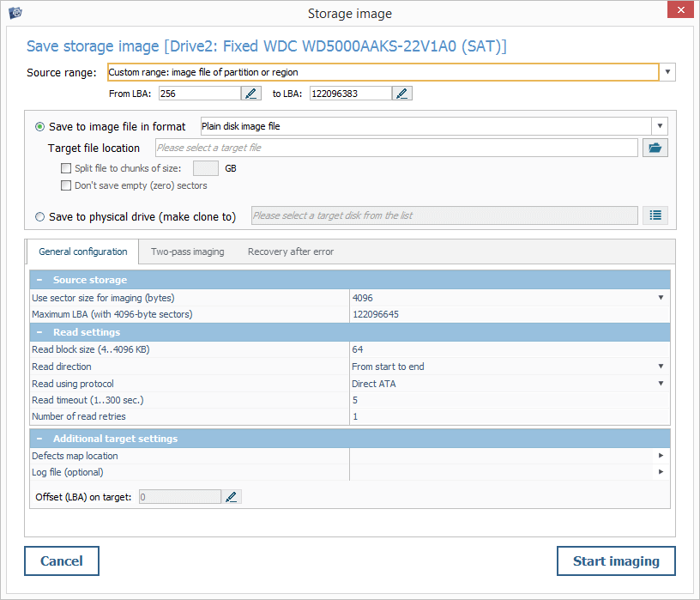Open the Read direction dropdown

click(661, 367)
